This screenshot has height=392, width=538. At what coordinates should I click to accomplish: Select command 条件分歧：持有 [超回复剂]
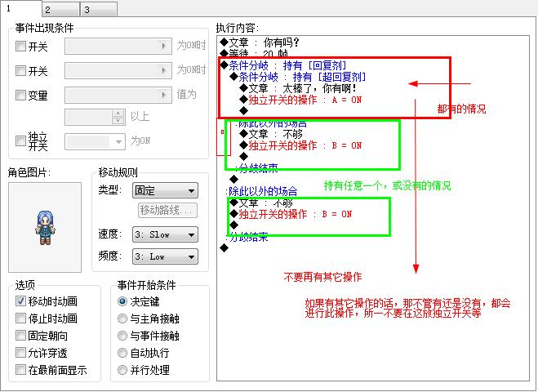298,77
